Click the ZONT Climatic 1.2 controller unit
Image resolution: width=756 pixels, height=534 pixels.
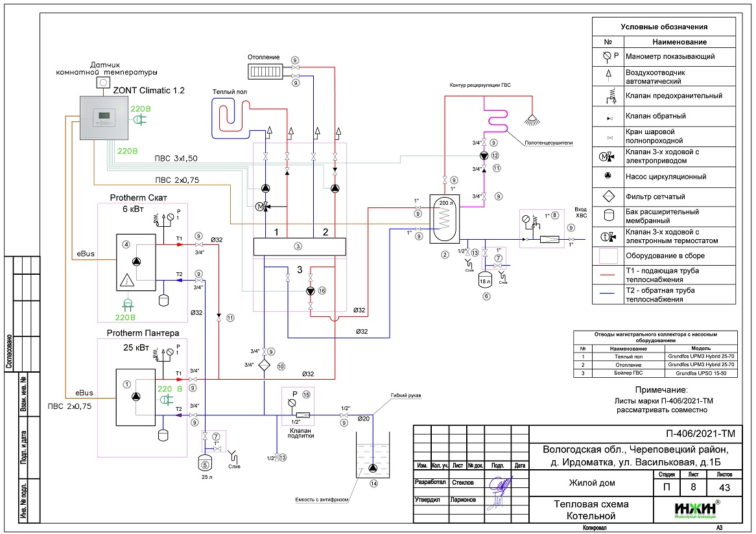[105, 119]
